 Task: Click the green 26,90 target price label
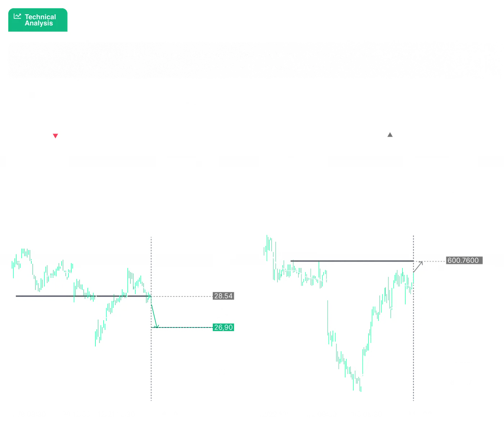pyautogui.click(x=224, y=327)
